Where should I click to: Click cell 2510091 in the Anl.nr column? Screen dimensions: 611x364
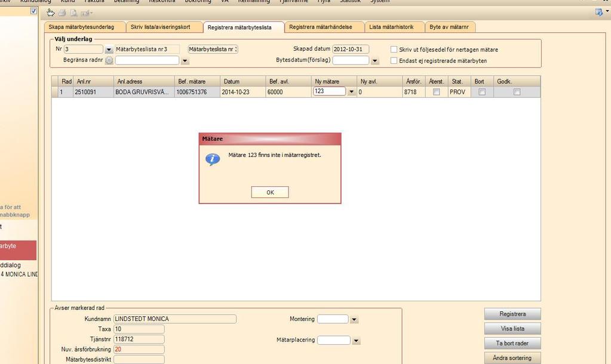pos(93,92)
